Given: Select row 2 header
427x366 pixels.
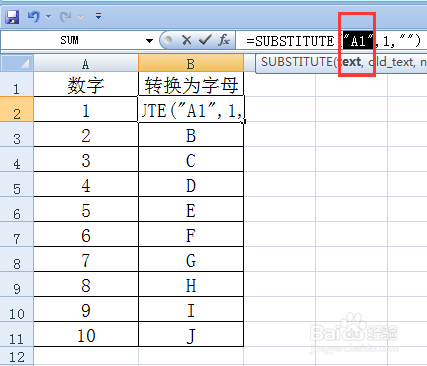Looking at the screenshot, I should tap(17, 109).
